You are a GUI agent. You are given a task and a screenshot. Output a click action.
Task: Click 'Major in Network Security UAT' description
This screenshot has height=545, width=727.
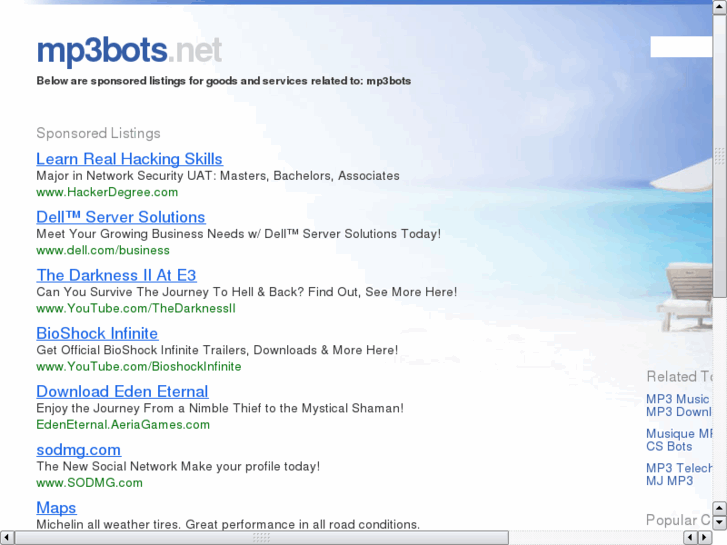(218, 176)
